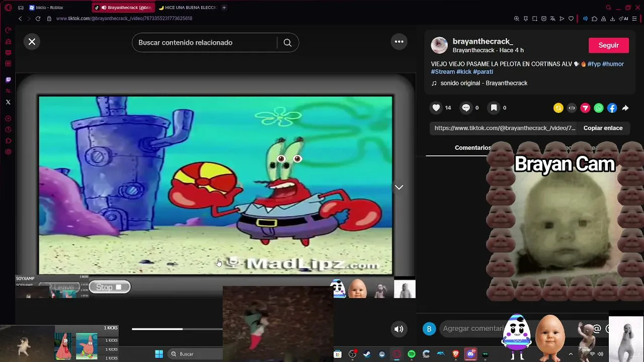Share the video to Facebook

click(x=612, y=108)
